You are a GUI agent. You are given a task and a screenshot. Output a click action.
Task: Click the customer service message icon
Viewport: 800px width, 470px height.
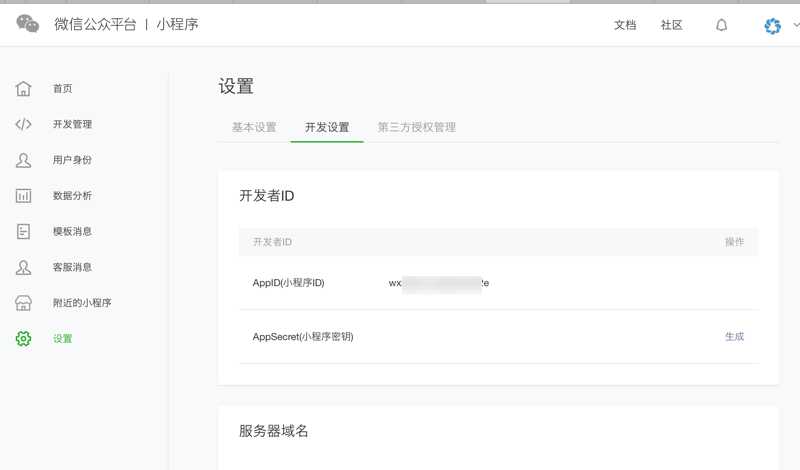(24, 267)
